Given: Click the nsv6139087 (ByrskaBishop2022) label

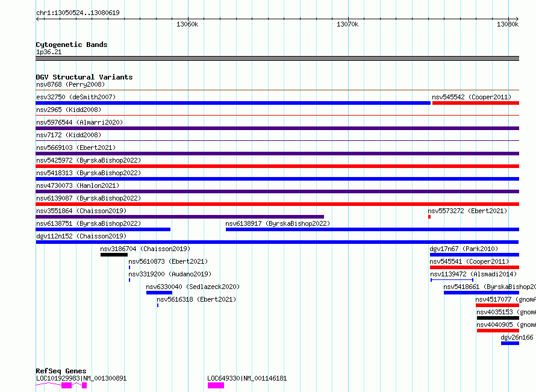Looking at the screenshot, I should click(89, 198).
